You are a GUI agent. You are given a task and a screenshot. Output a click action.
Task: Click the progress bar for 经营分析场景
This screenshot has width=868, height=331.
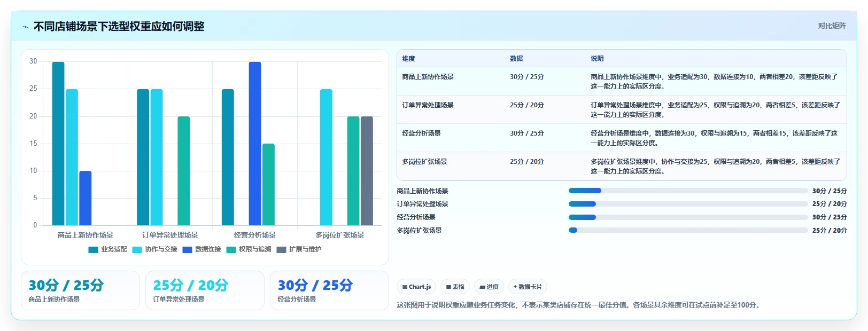(x=688, y=217)
